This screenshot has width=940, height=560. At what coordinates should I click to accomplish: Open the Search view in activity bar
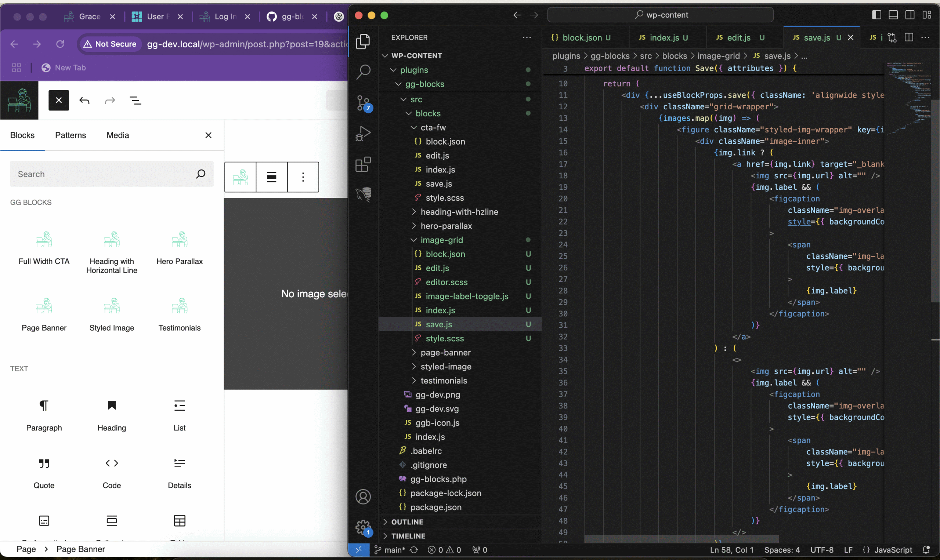pos(364,72)
